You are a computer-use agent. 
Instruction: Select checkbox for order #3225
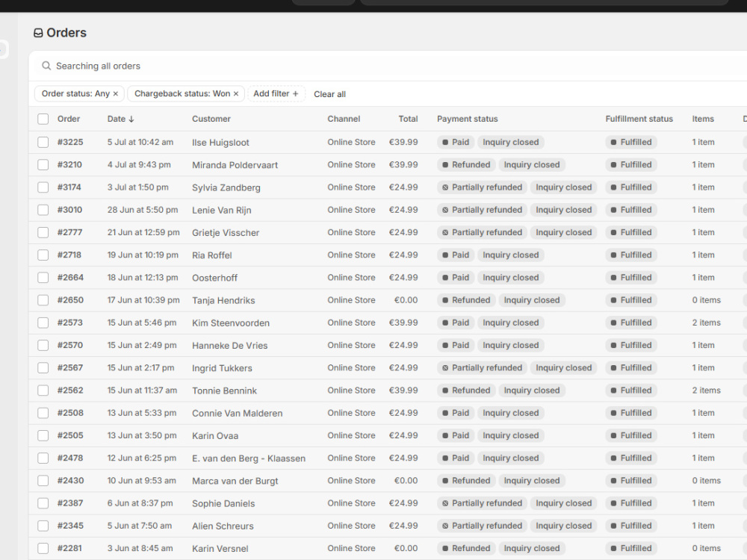click(x=43, y=142)
